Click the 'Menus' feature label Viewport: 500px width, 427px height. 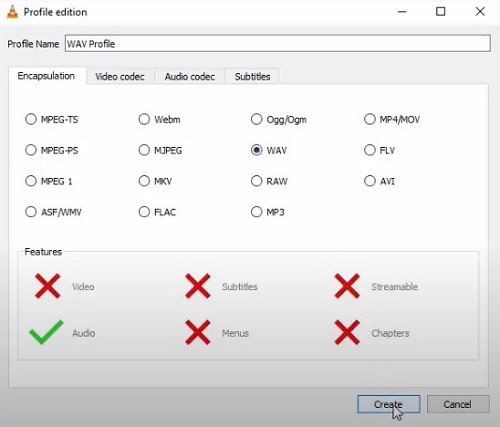coord(235,333)
